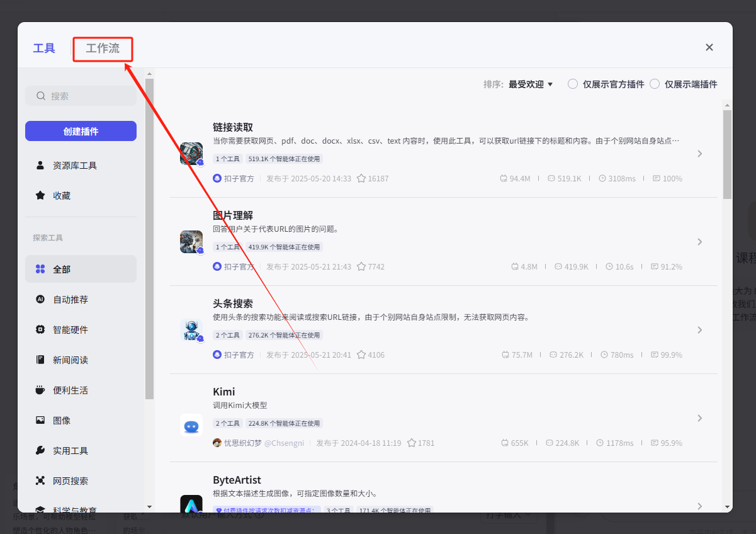Click the sidebar vertical scrollbar

(149, 239)
